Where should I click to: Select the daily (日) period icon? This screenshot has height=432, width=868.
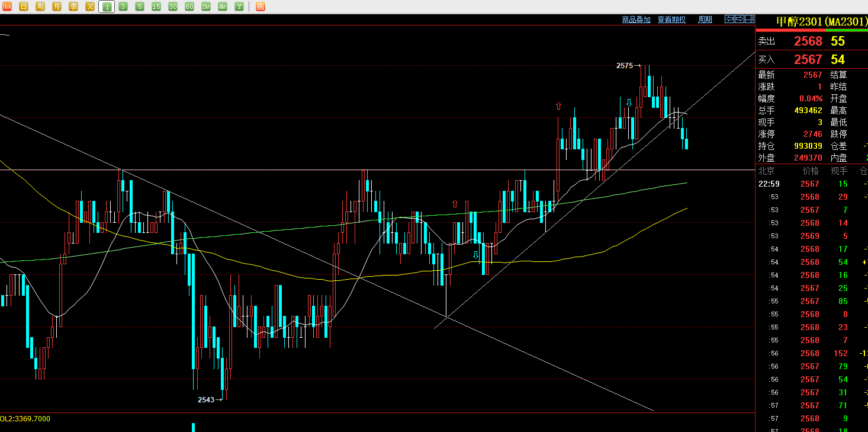[24, 7]
